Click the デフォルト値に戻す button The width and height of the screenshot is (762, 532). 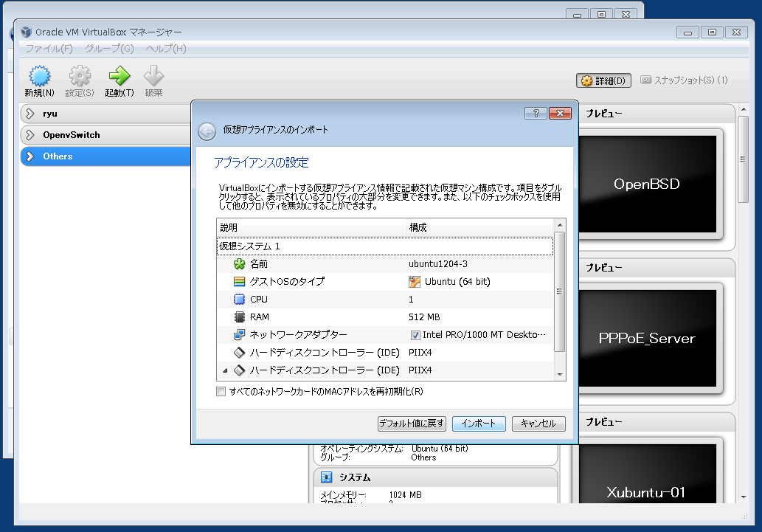tap(412, 424)
